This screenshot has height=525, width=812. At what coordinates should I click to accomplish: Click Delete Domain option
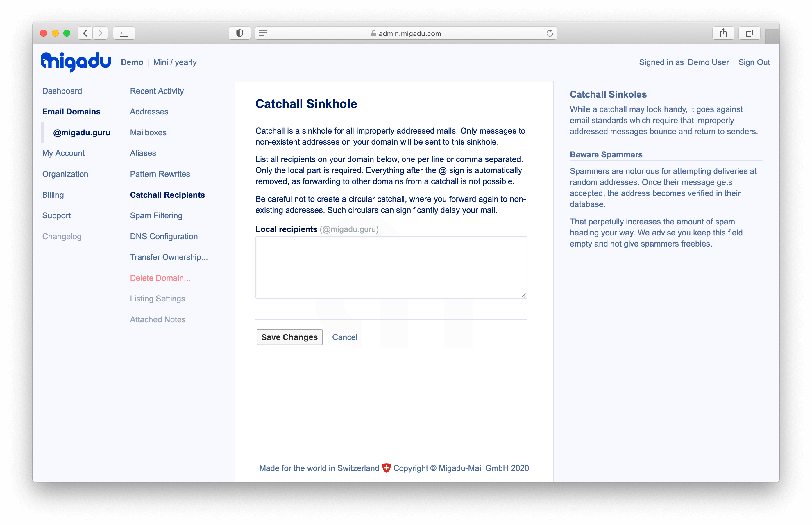[x=160, y=277]
